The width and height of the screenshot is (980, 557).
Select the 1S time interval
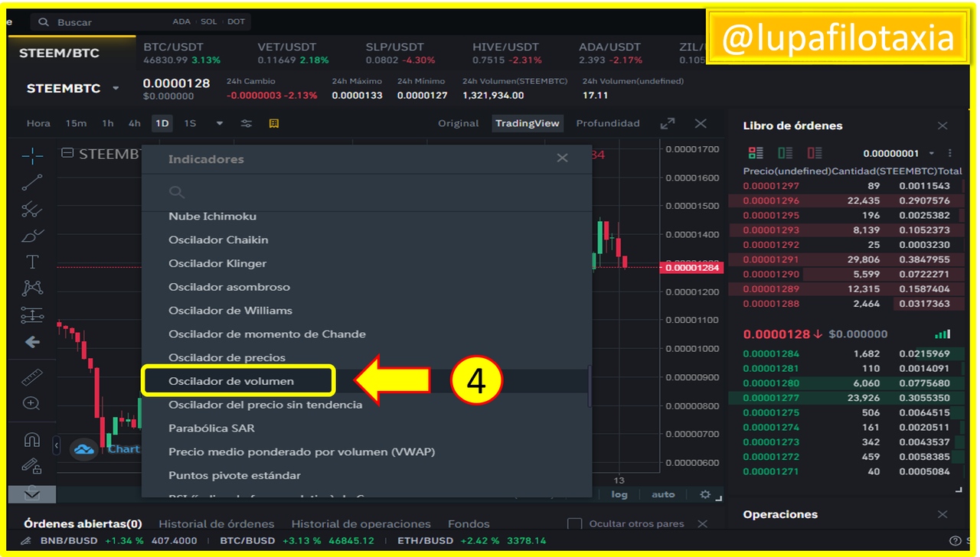[190, 123]
